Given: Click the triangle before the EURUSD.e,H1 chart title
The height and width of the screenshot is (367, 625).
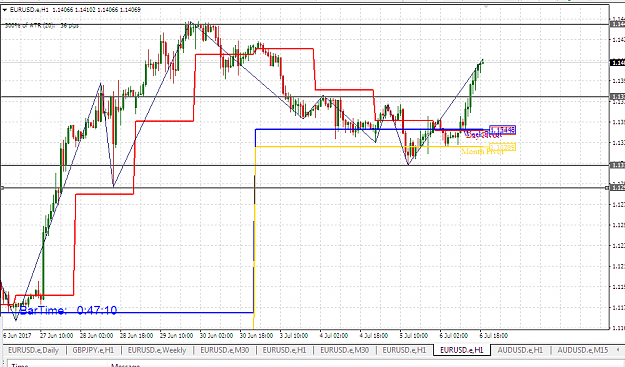Looking at the screenshot, I should click(x=5, y=10).
